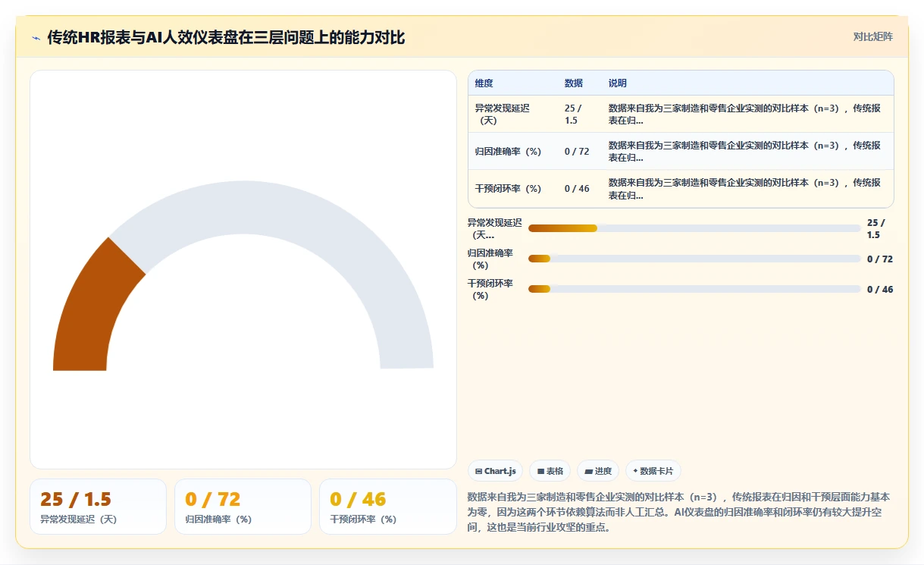Click the large 25 / 1.5 figure in the data card
This screenshot has height=565, width=924.
76,499
